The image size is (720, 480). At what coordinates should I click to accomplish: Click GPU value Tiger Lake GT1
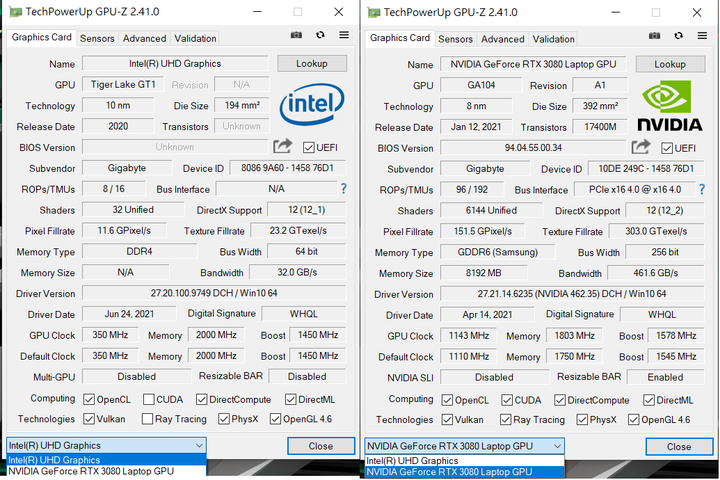[123, 85]
